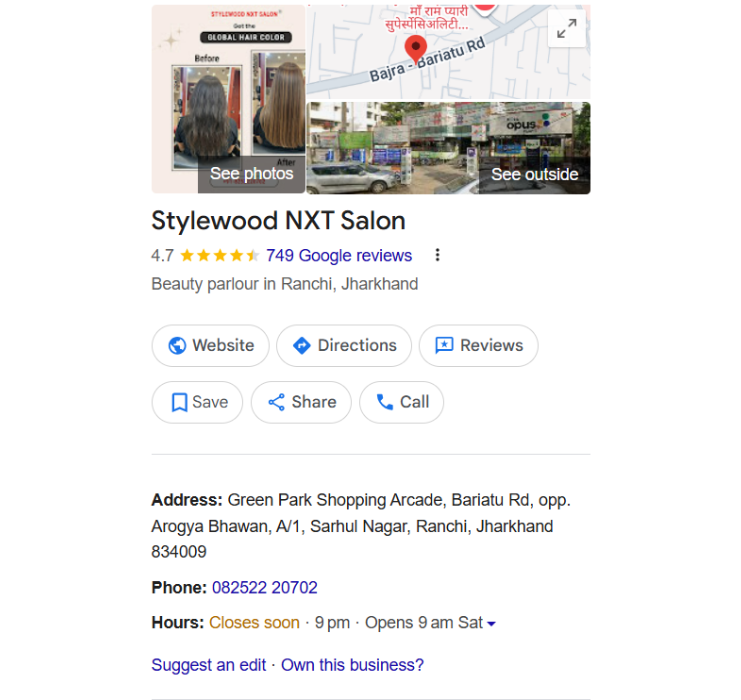
Task: Open the three-dot more options menu
Action: (437, 255)
